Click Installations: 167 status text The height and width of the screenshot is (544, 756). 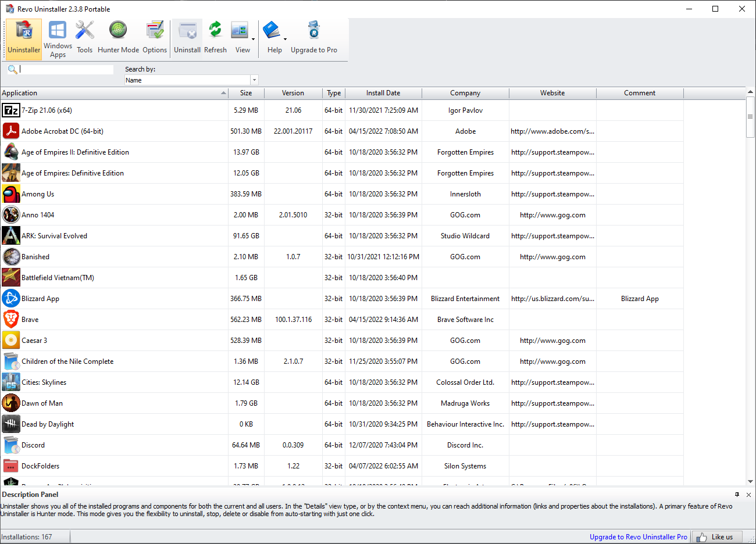[x=27, y=537]
